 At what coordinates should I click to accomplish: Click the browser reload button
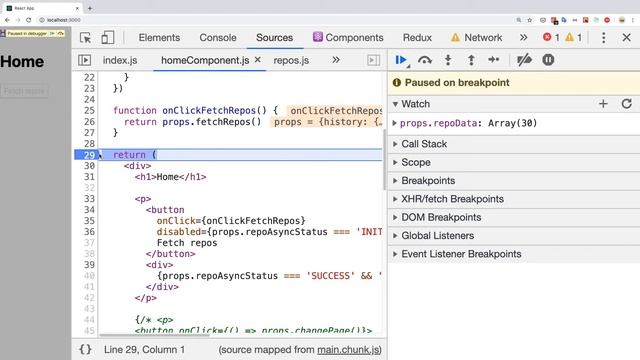(28, 20)
